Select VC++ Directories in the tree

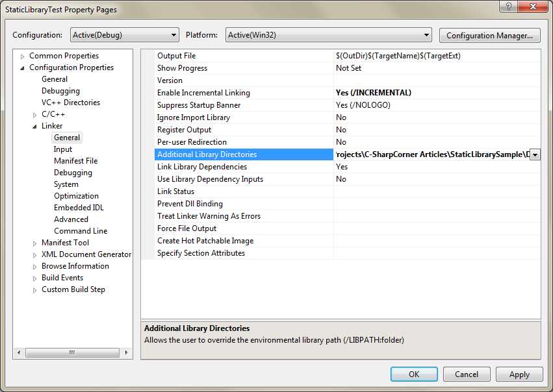pos(71,102)
